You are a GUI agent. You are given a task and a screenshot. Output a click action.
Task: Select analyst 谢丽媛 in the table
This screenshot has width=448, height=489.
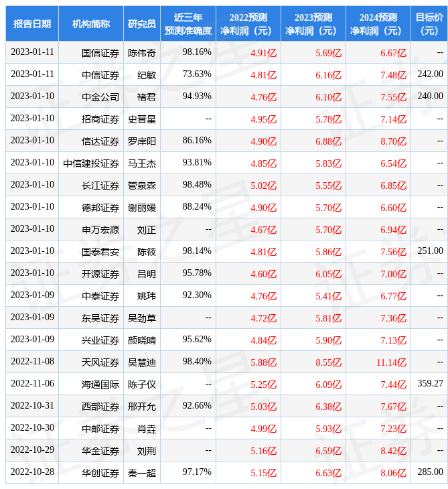click(x=142, y=207)
